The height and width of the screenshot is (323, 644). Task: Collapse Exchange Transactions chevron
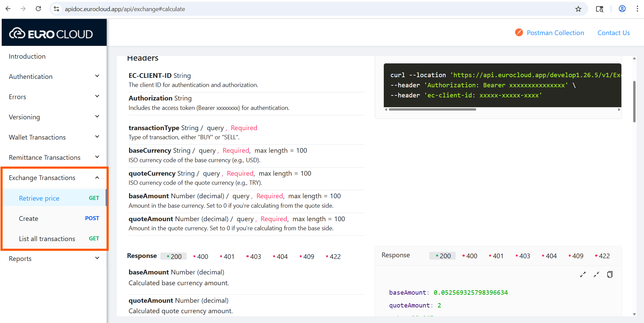(x=97, y=178)
